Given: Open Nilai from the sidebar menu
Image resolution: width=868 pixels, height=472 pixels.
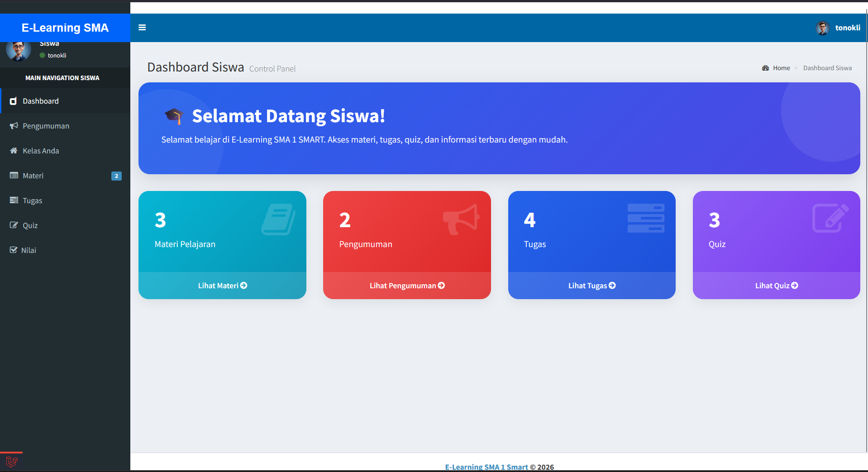Looking at the screenshot, I should coord(65,250).
